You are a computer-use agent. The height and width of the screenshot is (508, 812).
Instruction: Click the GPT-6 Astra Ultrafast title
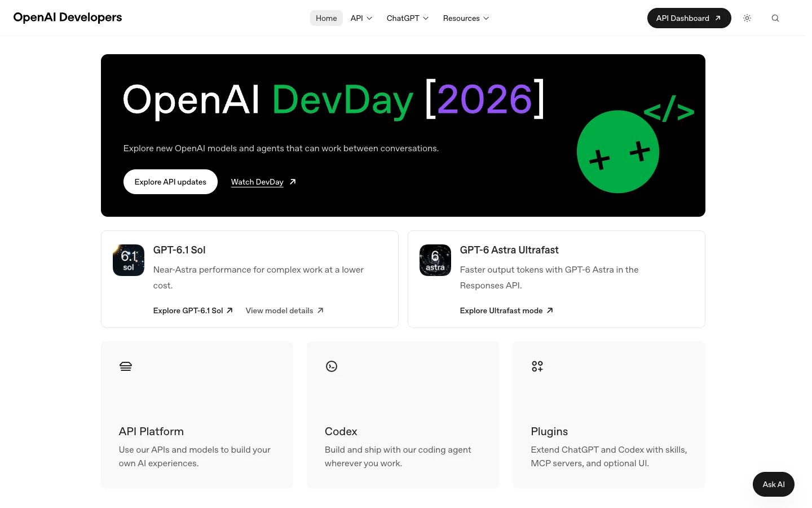[509, 250]
